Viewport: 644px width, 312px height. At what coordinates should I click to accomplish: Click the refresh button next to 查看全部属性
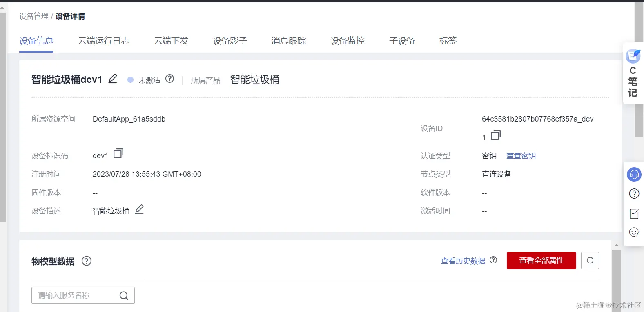click(590, 261)
